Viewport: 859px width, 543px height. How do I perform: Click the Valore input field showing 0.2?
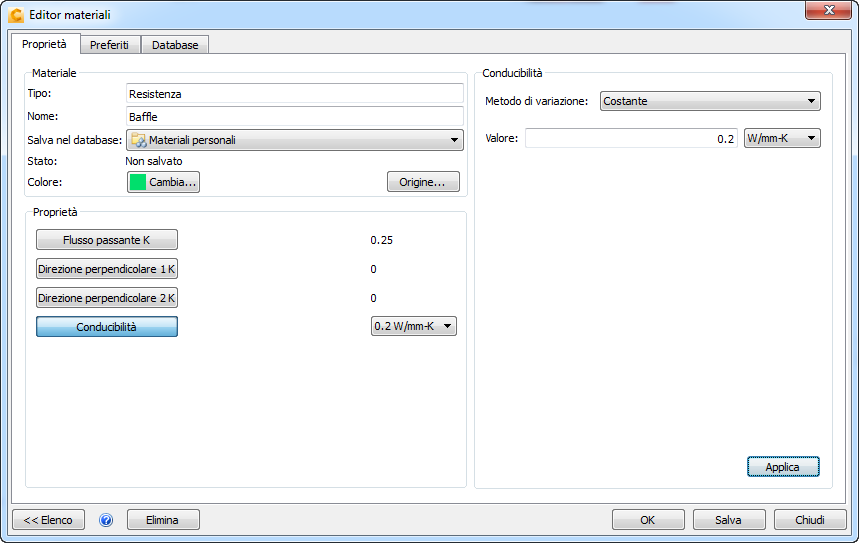631,138
